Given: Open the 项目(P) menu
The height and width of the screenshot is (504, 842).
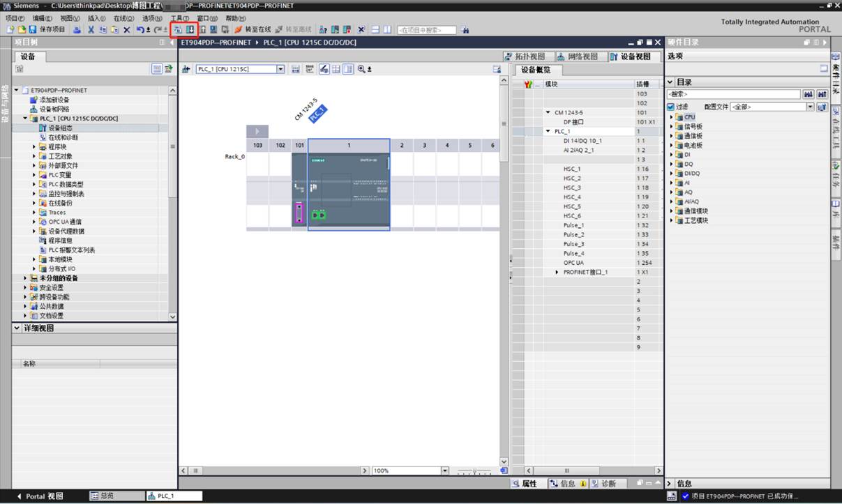Looking at the screenshot, I should tap(15, 18).
